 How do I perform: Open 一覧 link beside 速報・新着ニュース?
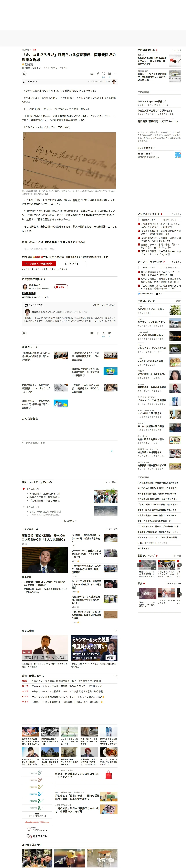click(x=115, y=676)
